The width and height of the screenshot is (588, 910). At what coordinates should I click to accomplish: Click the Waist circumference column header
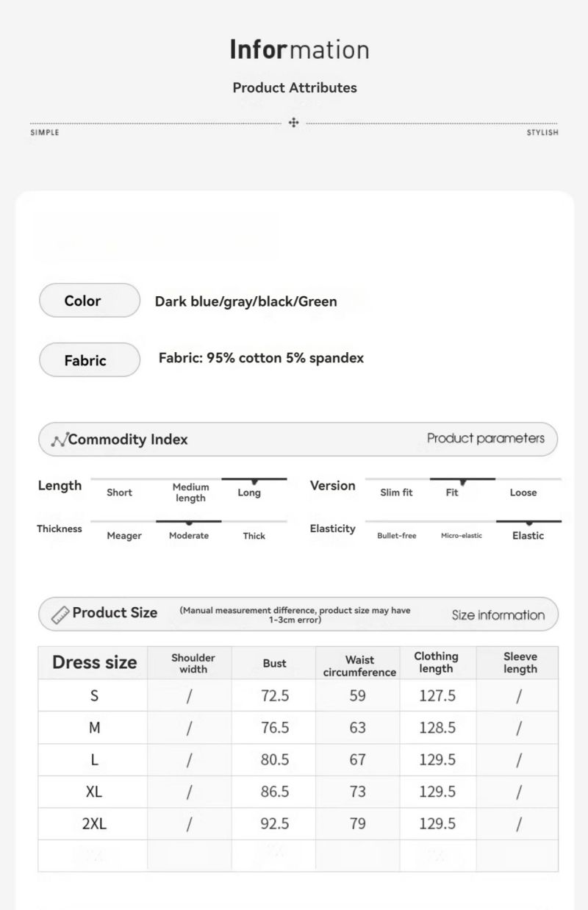coord(359,666)
